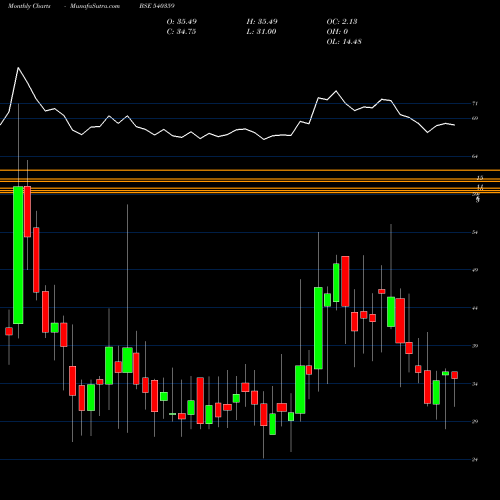Select the rightmost red candlestick
The width and height of the screenshot is (500, 500).
[454, 375]
